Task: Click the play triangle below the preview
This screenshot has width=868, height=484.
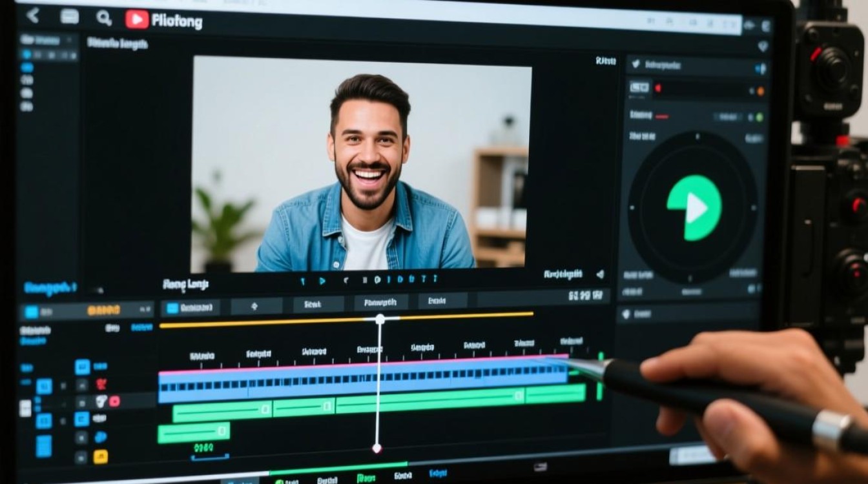Action: tap(322, 280)
